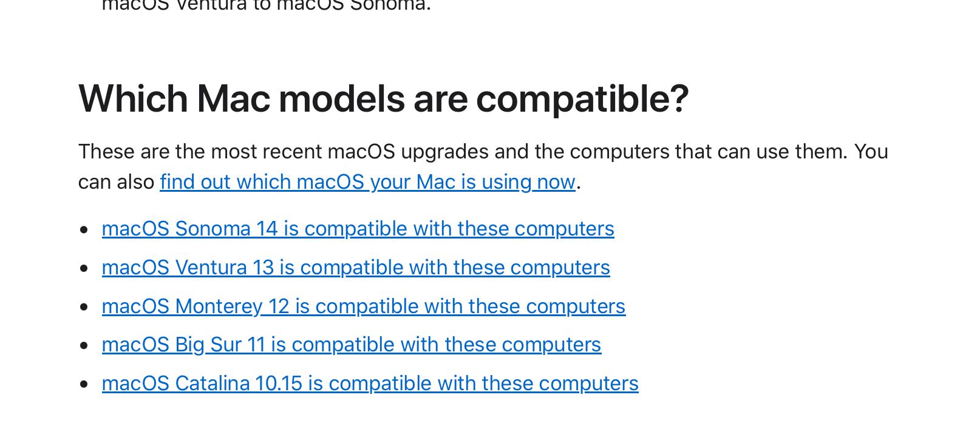This screenshot has width=980, height=423.
Task: Open the macOS Sonoma 14 compatibility link
Action: point(358,229)
